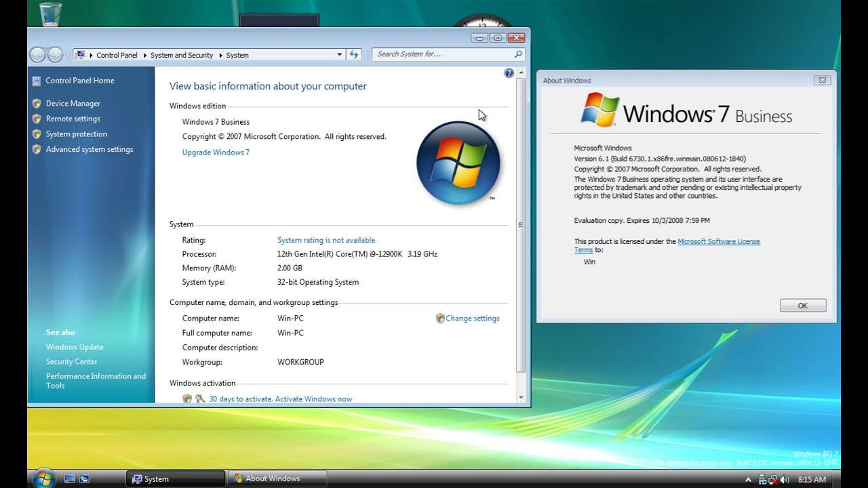Screen dimensions: 868x488
Task: Click the computer icon in address bar
Action: tap(80, 55)
